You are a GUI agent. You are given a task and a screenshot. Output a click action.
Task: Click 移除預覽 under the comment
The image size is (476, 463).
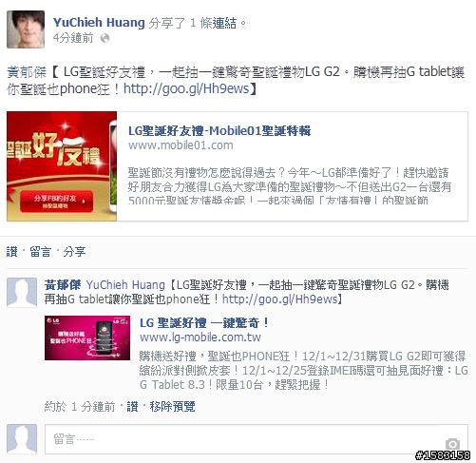click(x=172, y=406)
